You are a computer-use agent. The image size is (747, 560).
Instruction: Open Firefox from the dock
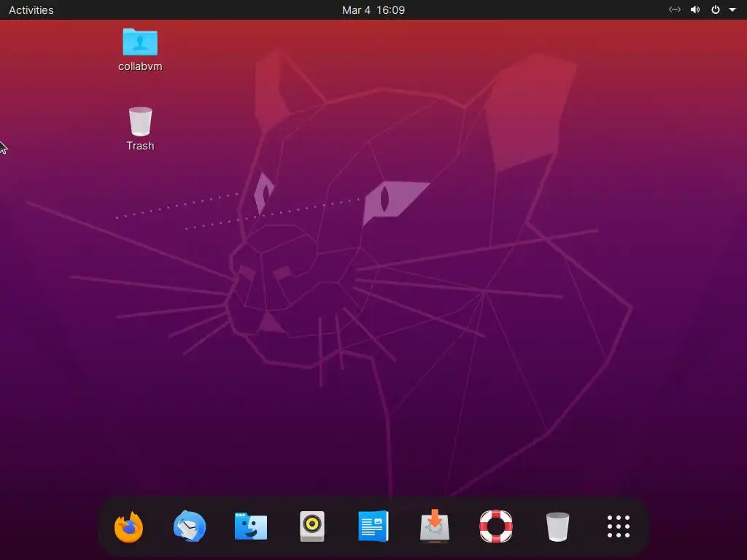point(128,526)
